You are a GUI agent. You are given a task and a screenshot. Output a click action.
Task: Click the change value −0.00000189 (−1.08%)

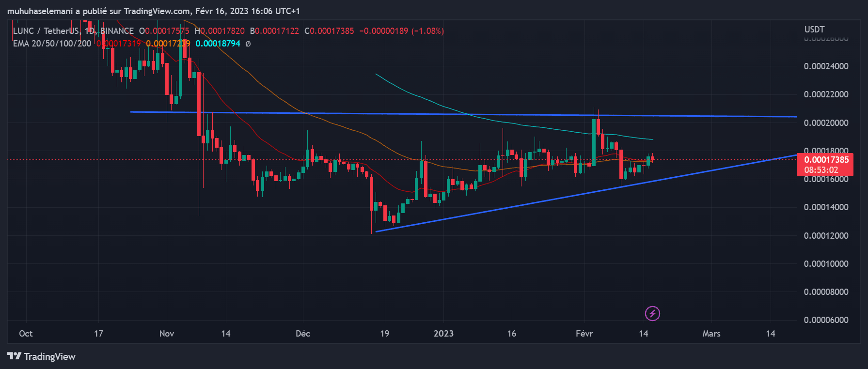(402, 31)
